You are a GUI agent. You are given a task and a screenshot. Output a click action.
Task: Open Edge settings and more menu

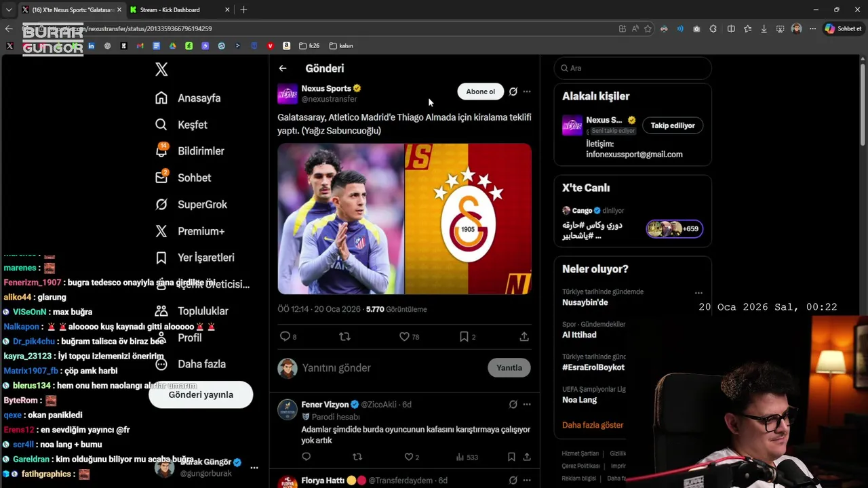pos(812,28)
